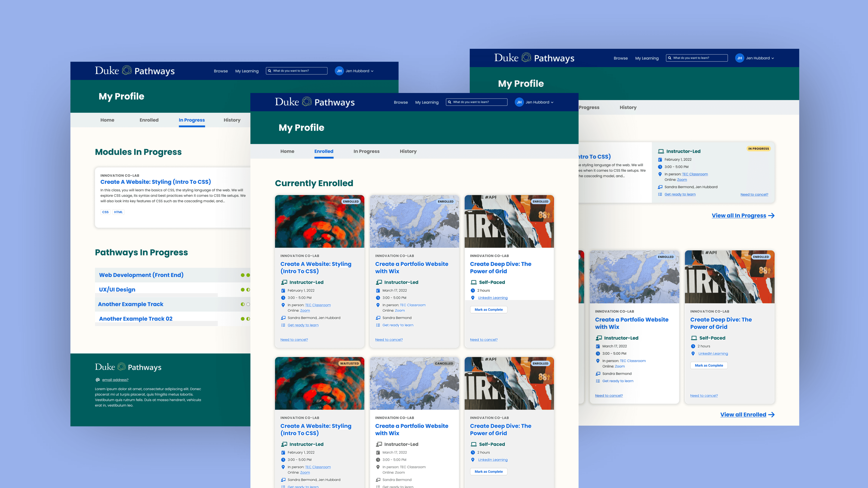The height and width of the screenshot is (488, 868).
Task: Click the search magnifier icon in front header
Action: [x=449, y=102]
